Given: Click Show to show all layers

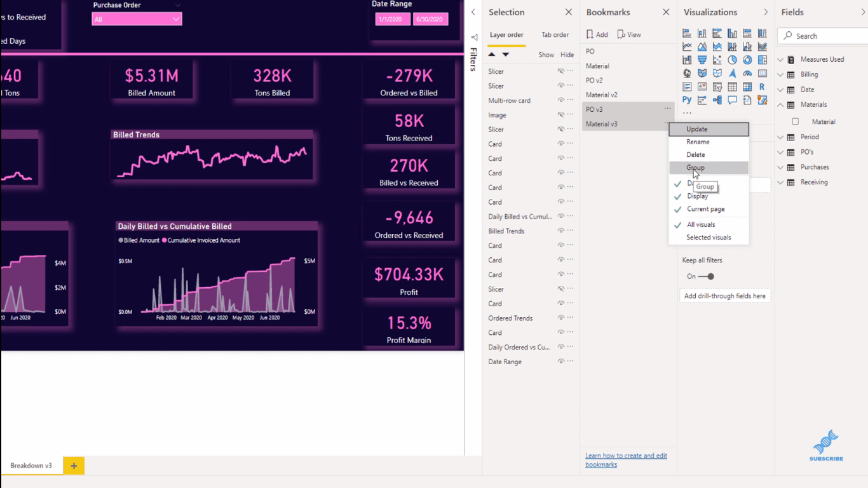Looking at the screenshot, I should [546, 55].
